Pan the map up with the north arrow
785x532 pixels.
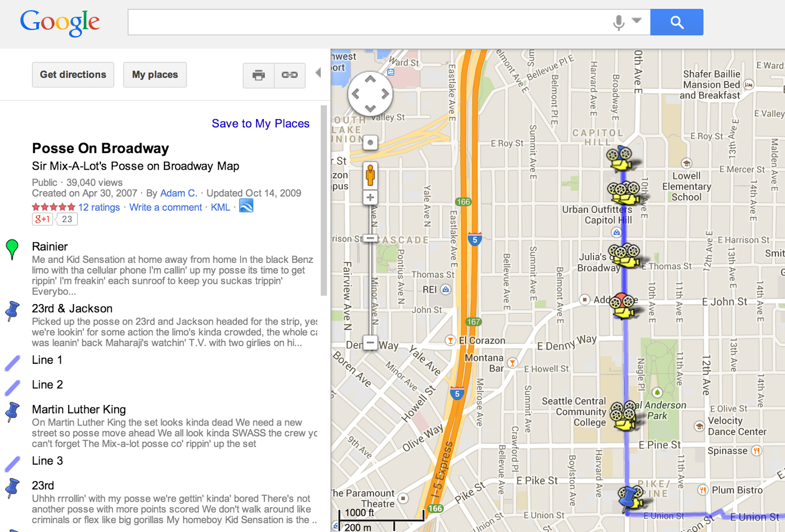370,79
